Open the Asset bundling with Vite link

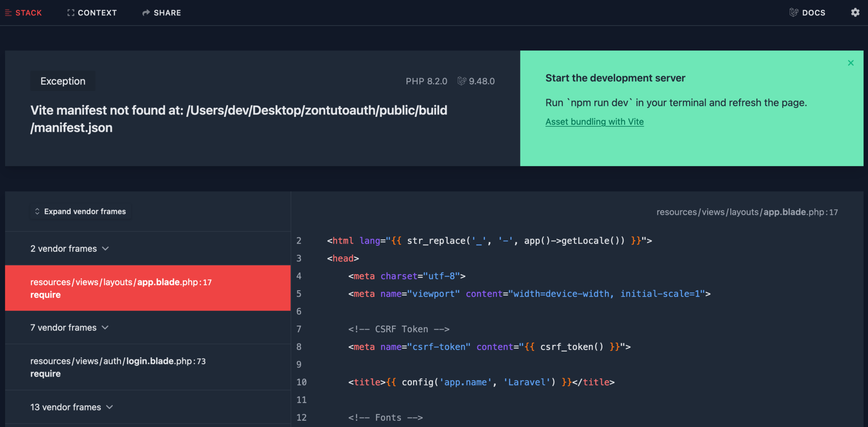[594, 122]
